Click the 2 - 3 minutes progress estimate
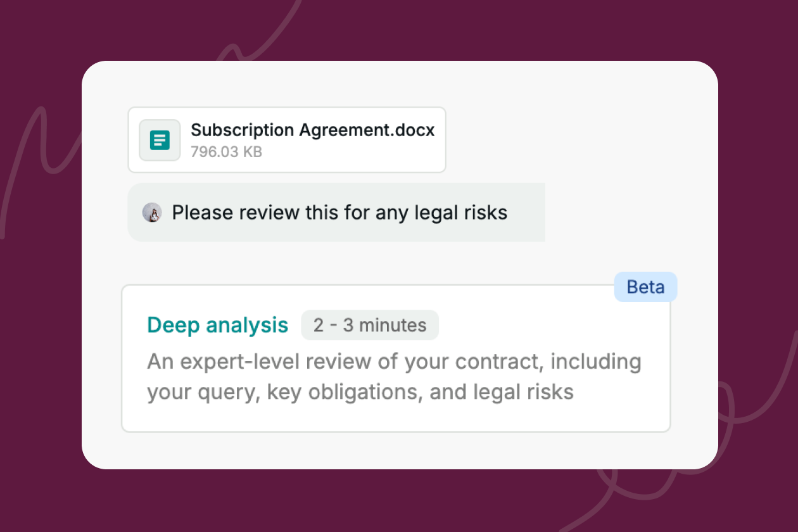This screenshot has width=798, height=532. click(370, 325)
